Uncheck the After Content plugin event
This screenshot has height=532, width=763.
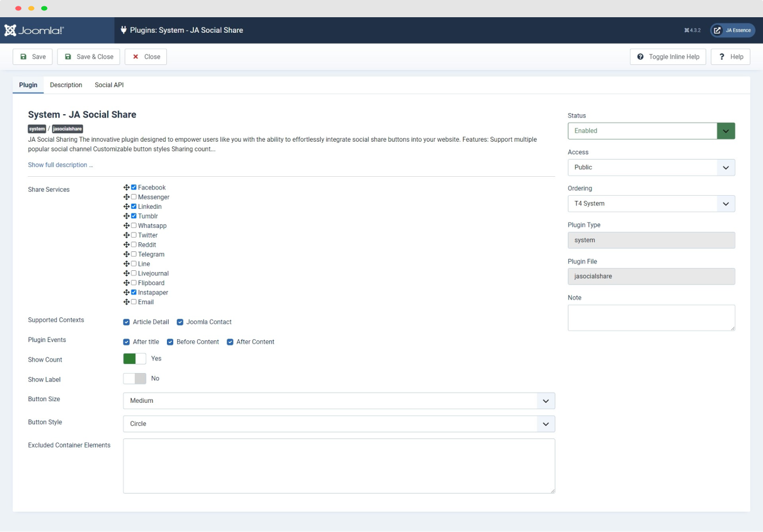coord(230,342)
